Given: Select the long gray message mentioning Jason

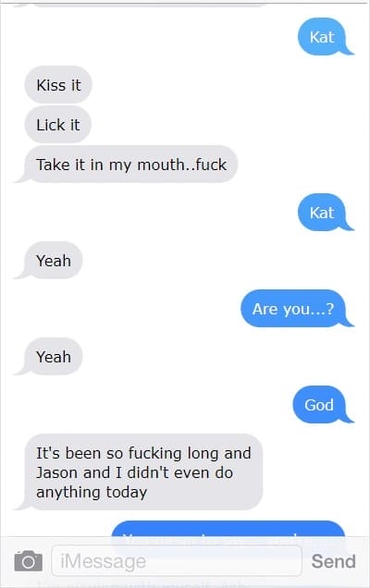Looking at the screenshot, I should point(140,472).
